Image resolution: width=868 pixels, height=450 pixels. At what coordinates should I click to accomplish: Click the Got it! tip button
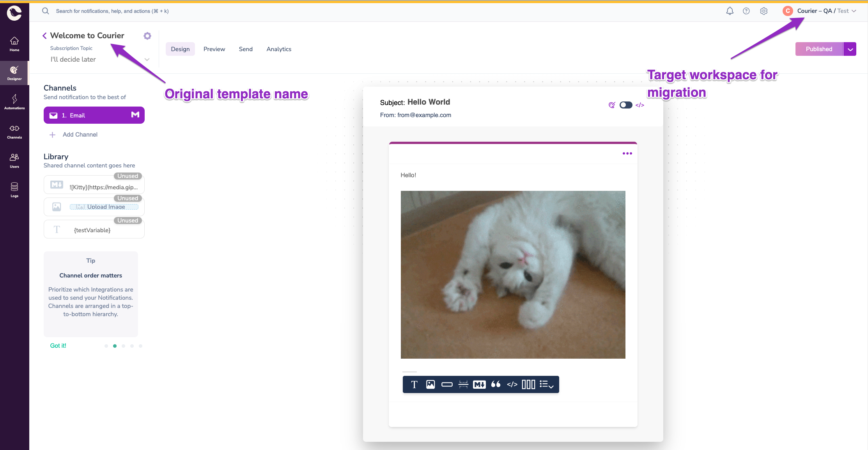(58, 345)
